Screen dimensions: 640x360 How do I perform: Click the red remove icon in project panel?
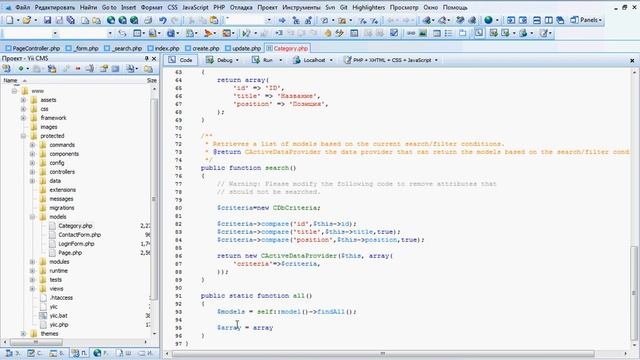point(78,69)
